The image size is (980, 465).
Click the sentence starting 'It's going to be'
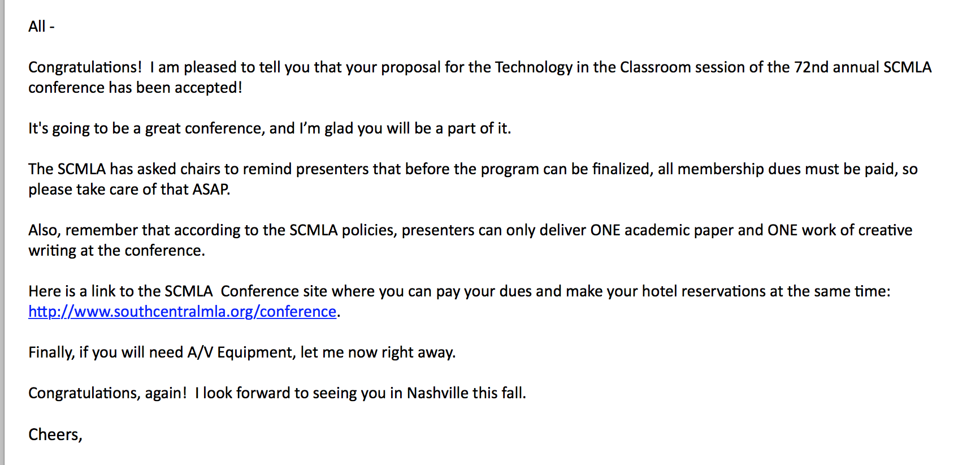[270, 128]
